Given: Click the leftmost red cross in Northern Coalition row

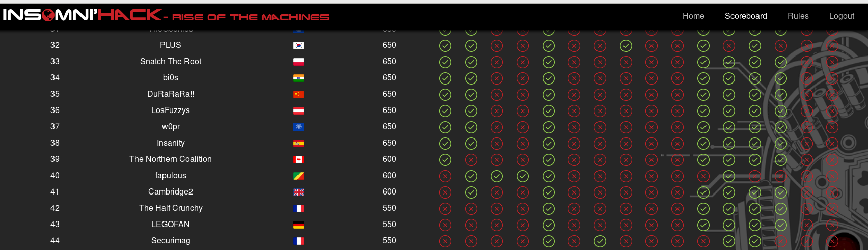Looking at the screenshot, I should tap(471, 160).
